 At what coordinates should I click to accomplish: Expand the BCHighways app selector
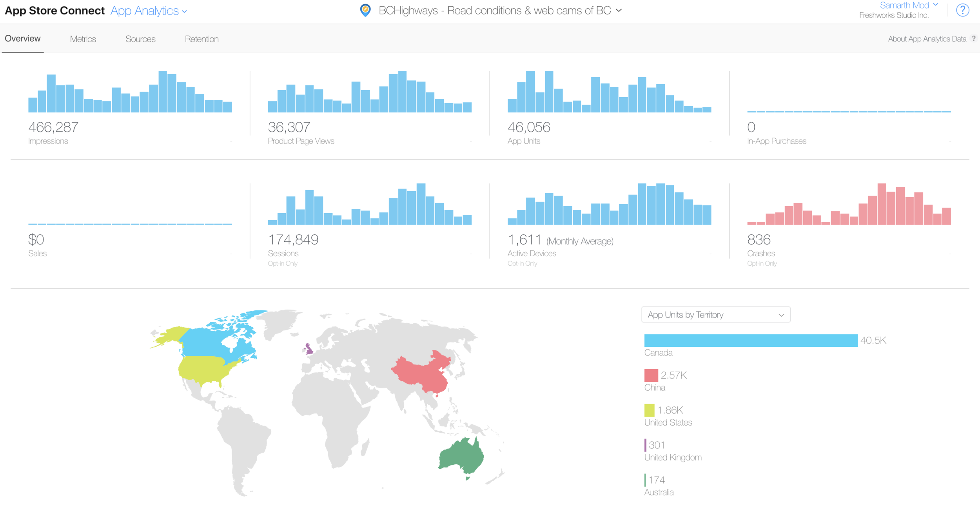pos(500,11)
